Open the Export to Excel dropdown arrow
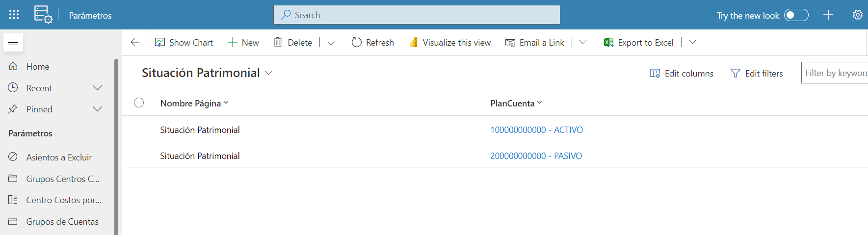Screen dimensions: 868x235 pyautogui.click(x=692, y=42)
